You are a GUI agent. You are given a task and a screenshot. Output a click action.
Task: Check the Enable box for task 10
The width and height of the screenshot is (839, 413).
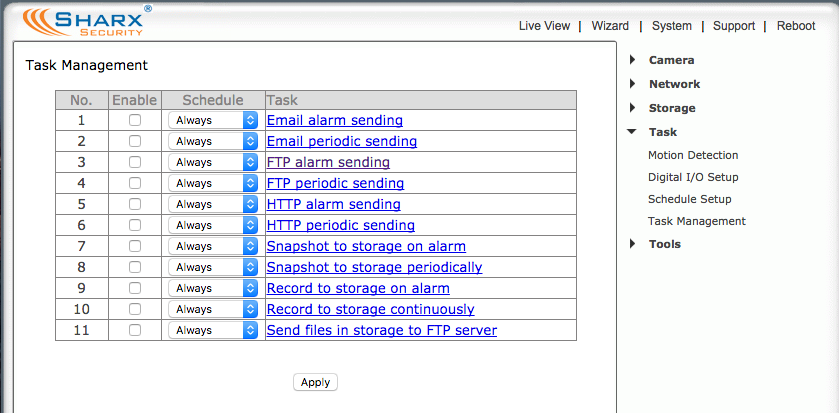[x=135, y=309]
